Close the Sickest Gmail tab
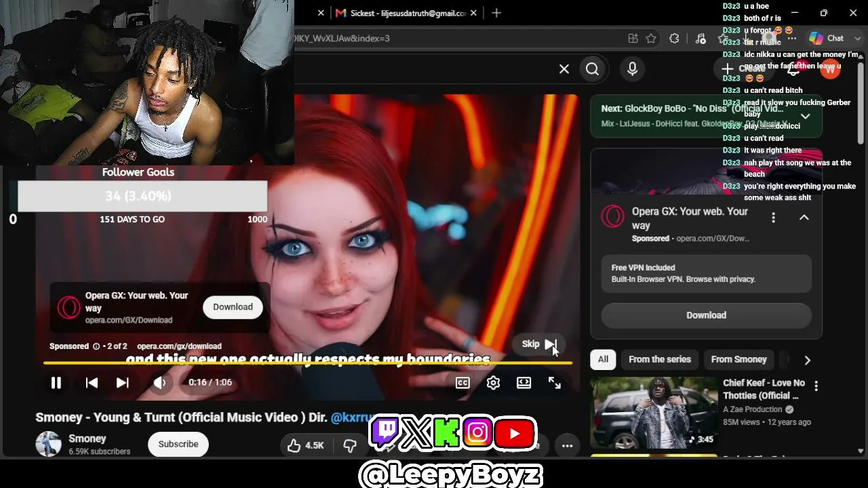 pos(473,13)
